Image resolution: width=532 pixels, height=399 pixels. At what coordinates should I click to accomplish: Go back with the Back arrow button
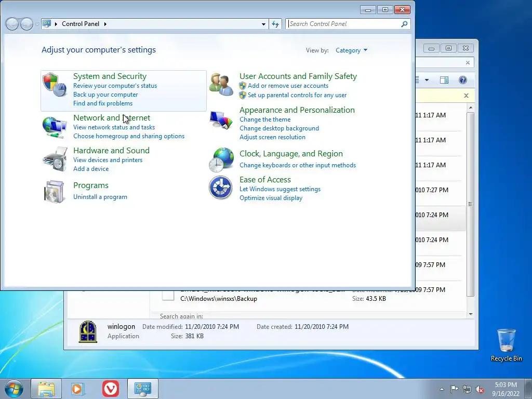tap(12, 24)
